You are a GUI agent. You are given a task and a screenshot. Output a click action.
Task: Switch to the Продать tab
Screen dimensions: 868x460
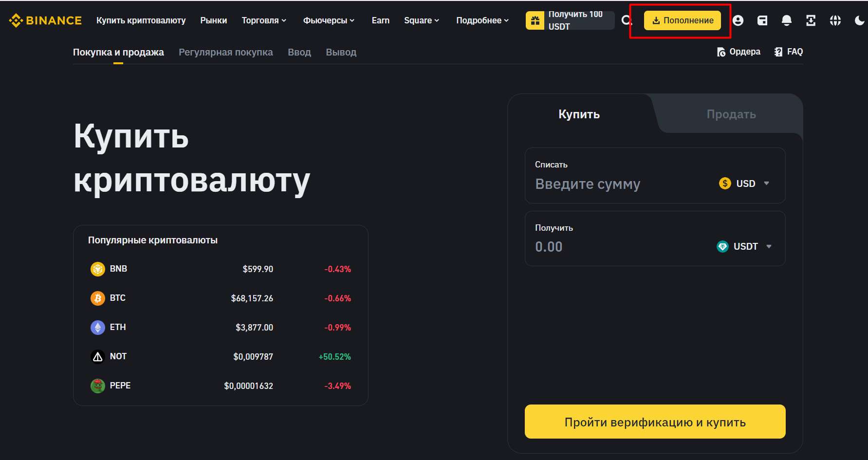[731, 114]
